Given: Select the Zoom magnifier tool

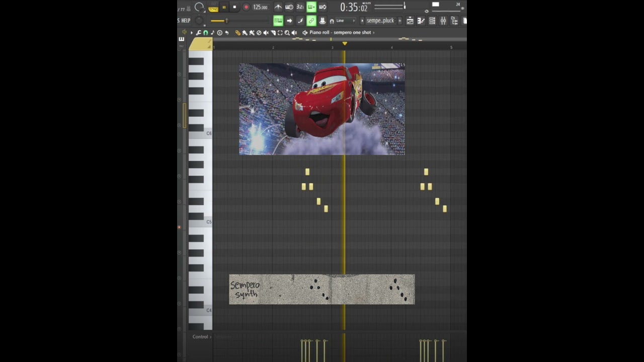Looking at the screenshot, I should point(287,33).
